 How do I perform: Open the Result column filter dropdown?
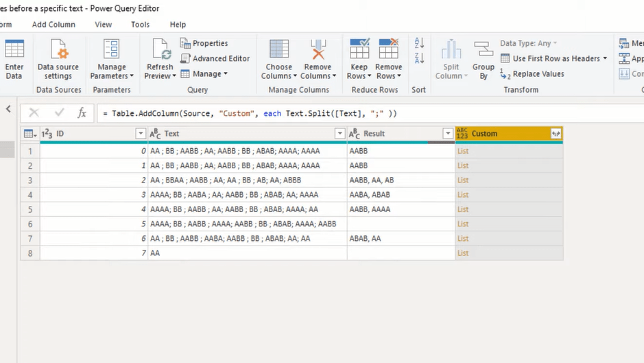point(448,134)
